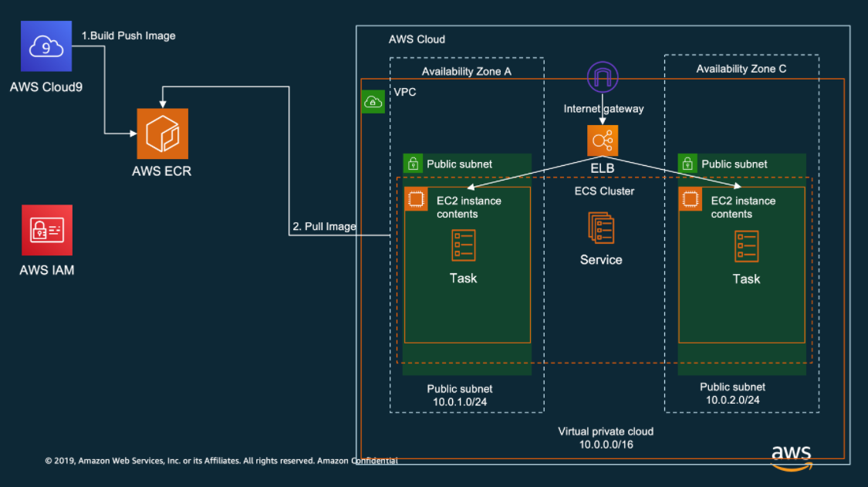Click the green lock icon in Availability Zone C

(x=687, y=164)
